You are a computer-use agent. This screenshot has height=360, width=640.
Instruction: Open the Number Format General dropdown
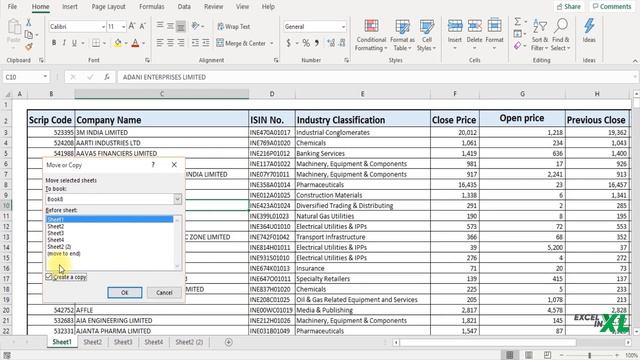[343, 27]
